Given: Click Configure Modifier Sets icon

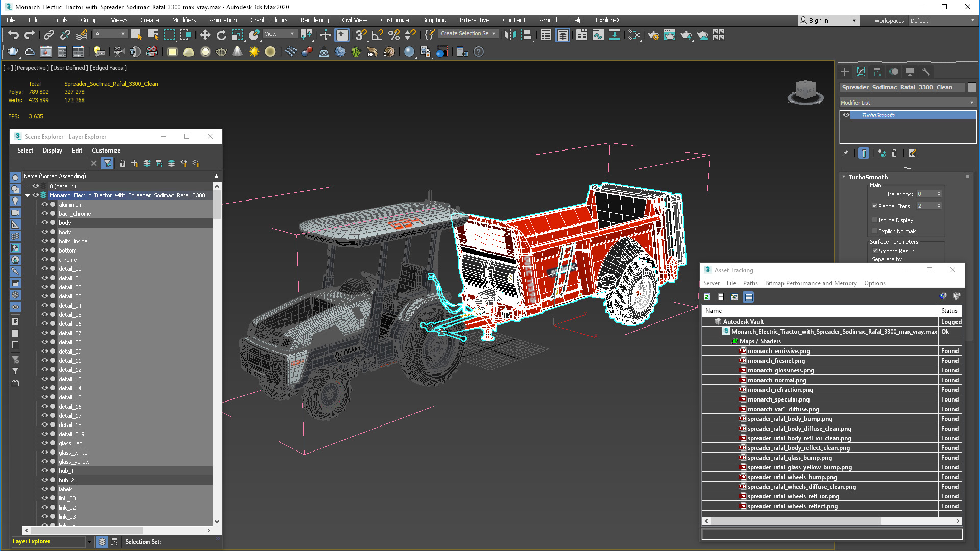Looking at the screenshot, I should pyautogui.click(x=913, y=153).
